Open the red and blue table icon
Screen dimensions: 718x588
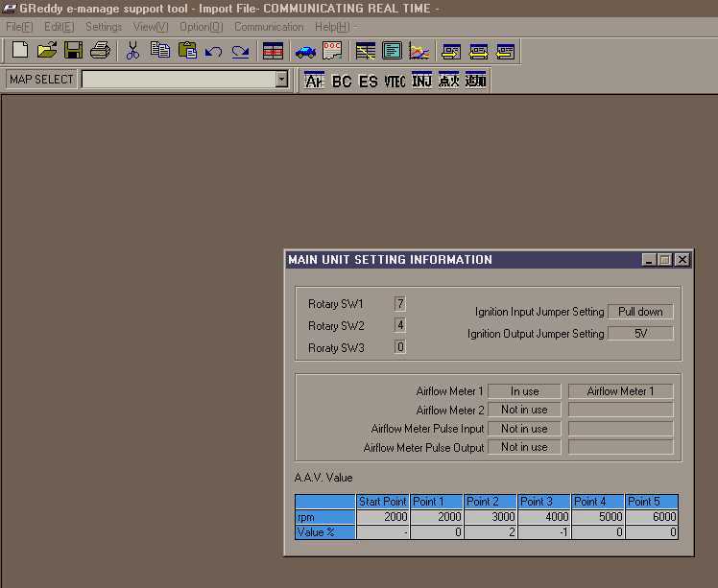[x=273, y=51]
